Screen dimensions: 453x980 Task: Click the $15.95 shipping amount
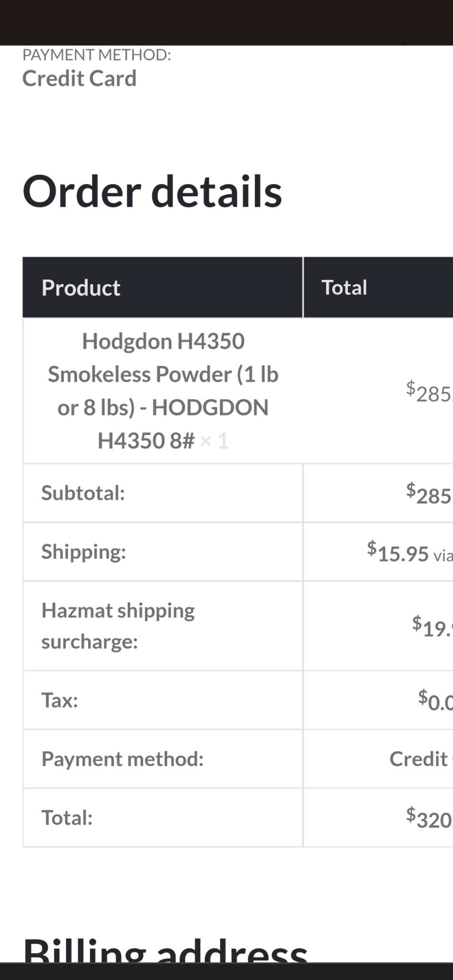pyautogui.click(x=397, y=552)
